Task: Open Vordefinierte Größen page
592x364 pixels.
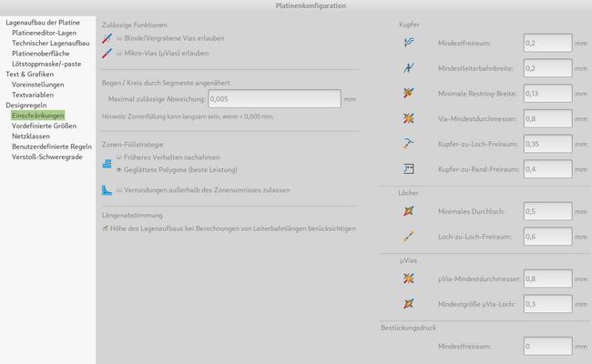Action: click(x=44, y=126)
